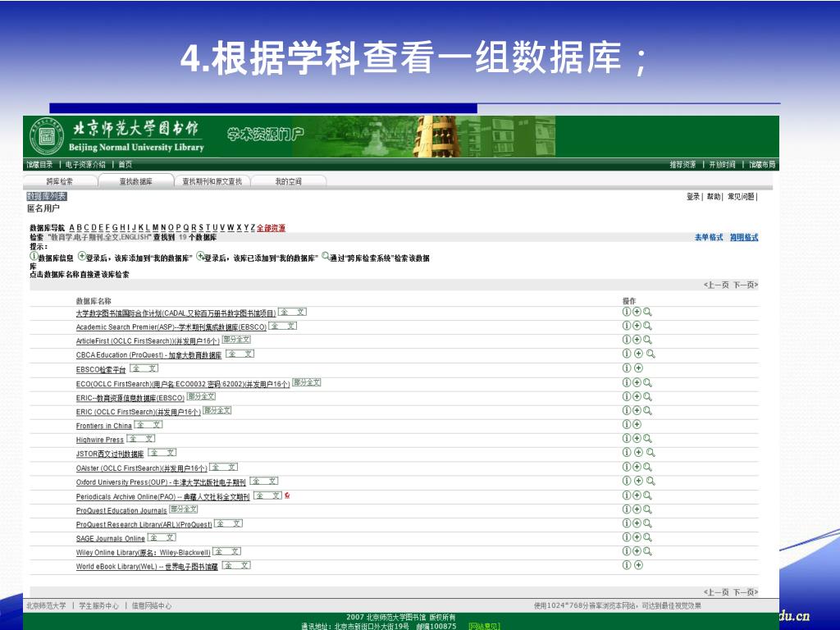Click 全部资源 in database navigation
Image resolution: width=840 pixels, height=630 pixels.
[271, 228]
